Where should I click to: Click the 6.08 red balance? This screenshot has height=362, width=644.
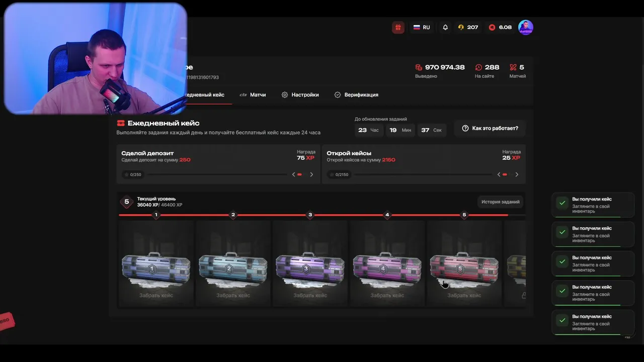tap(501, 27)
